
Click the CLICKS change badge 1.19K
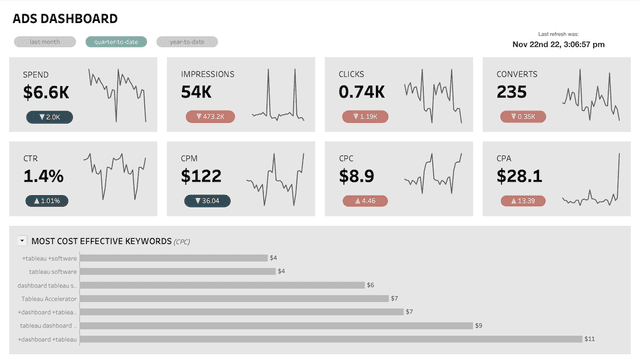coord(365,117)
